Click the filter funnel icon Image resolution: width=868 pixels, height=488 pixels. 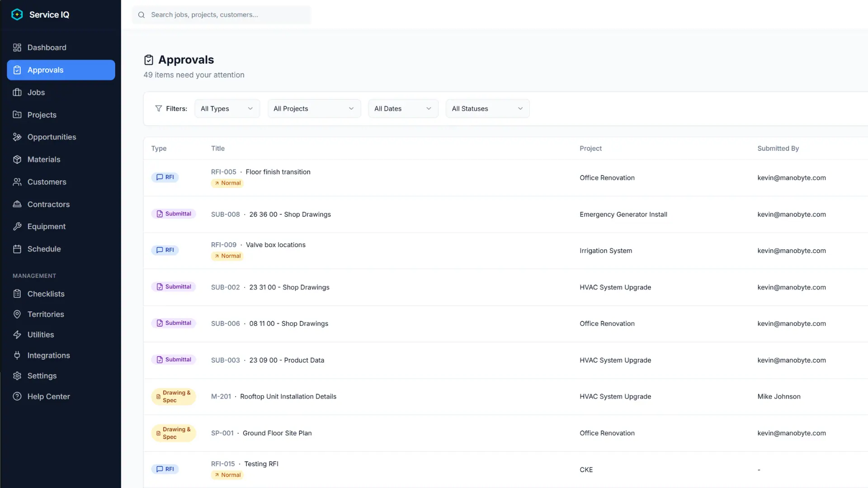[x=159, y=108]
